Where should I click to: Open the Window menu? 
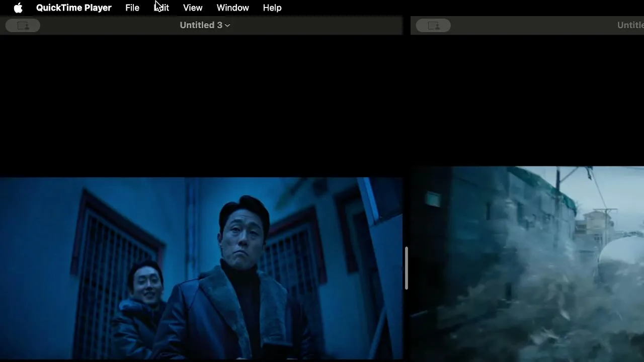(232, 8)
